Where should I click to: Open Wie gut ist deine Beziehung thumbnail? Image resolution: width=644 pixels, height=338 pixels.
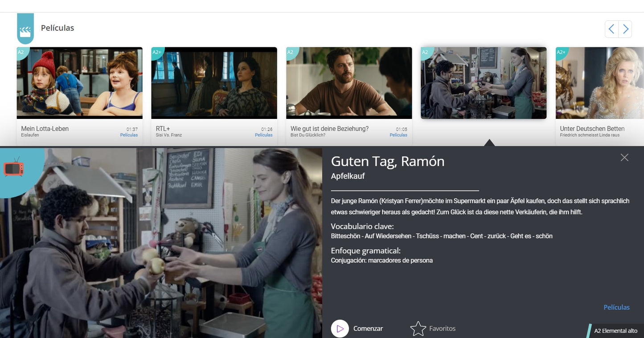349,83
